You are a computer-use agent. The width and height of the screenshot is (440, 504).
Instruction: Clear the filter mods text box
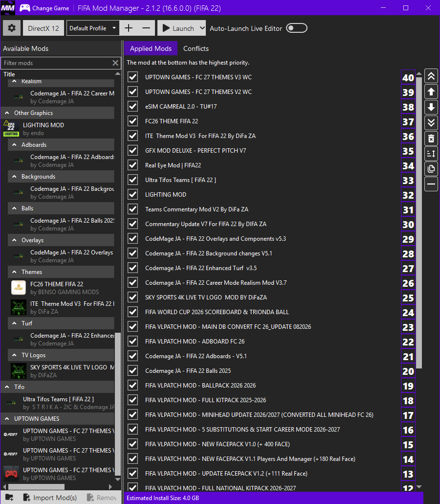coord(115,63)
